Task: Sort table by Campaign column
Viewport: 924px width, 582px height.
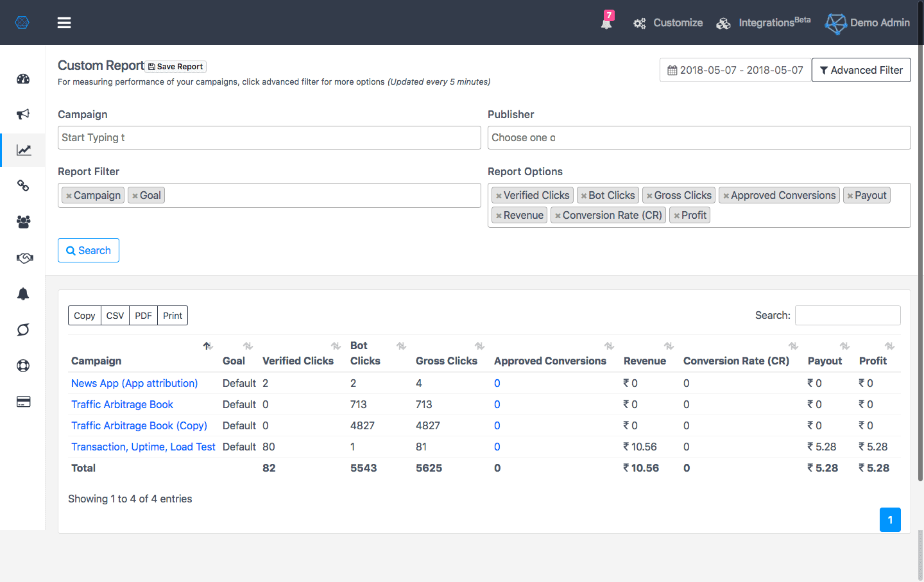Action: [x=142, y=354]
